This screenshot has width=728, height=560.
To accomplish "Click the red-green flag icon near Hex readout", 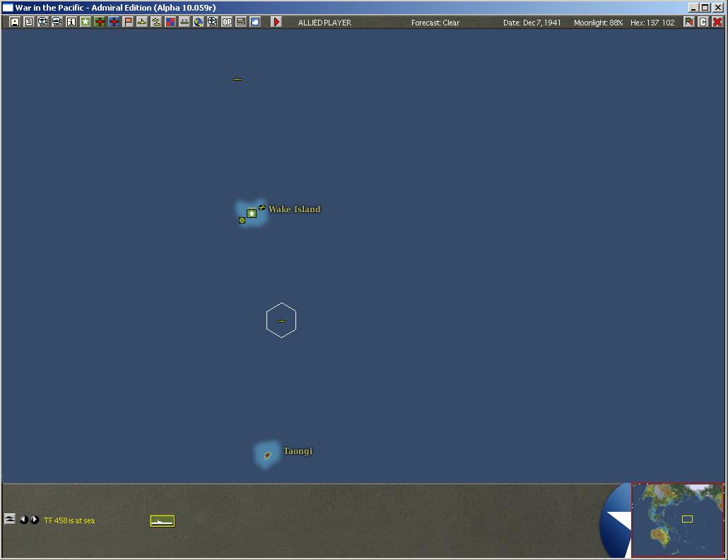I will tap(688, 22).
